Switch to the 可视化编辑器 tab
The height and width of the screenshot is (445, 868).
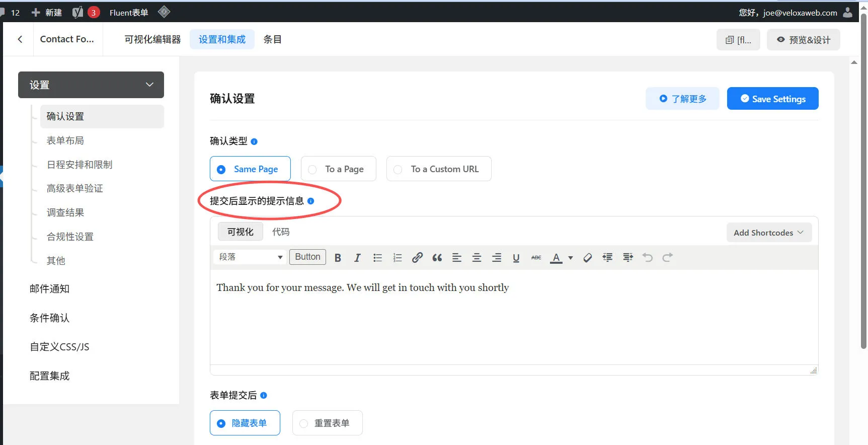(x=152, y=39)
